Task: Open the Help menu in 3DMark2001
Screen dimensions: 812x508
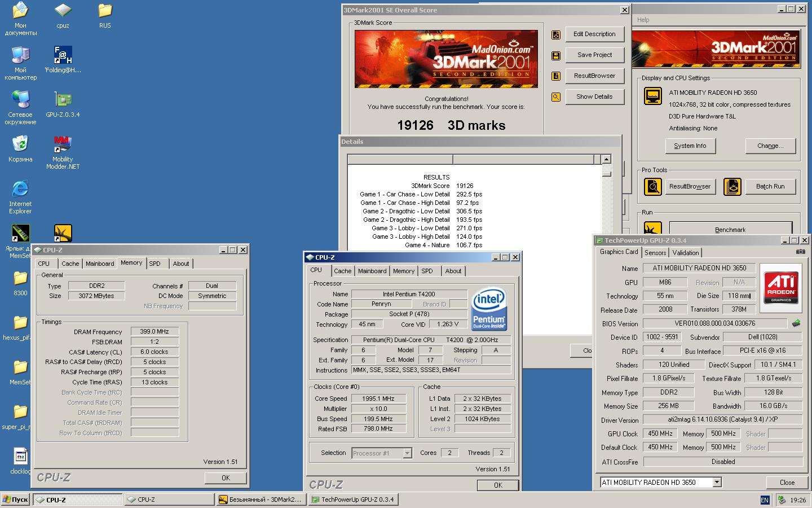Action: point(643,20)
